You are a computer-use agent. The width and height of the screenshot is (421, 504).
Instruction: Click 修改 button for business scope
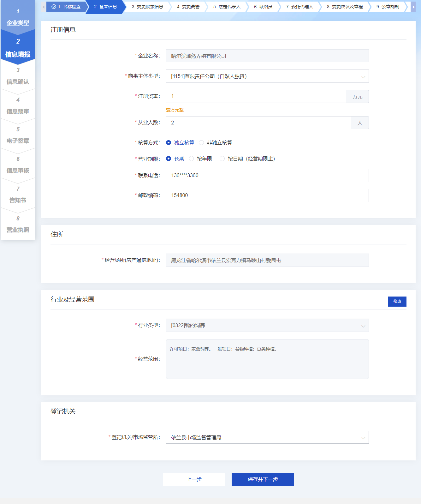397,302
